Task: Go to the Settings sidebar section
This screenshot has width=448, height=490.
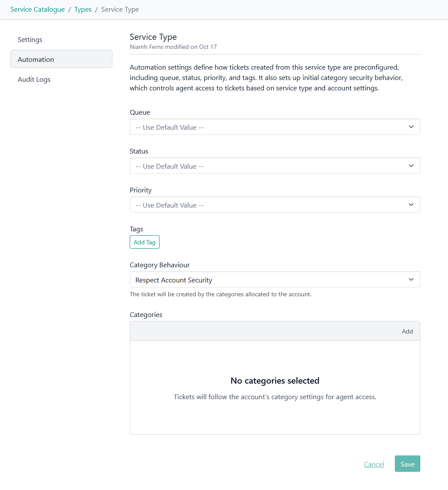Action: tap(30, 40)
